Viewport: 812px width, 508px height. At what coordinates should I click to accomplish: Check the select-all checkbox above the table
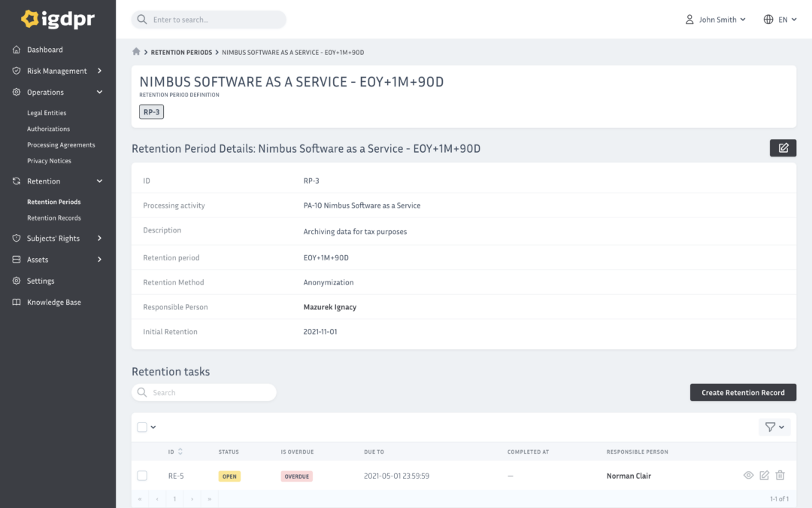pyautogui.click(x=141, y=427)
